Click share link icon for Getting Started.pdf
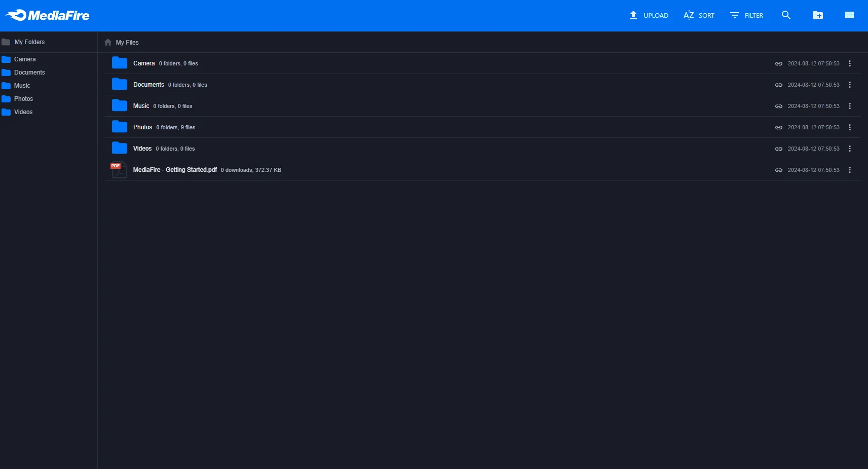868x469 pixels. pos(779,170)
